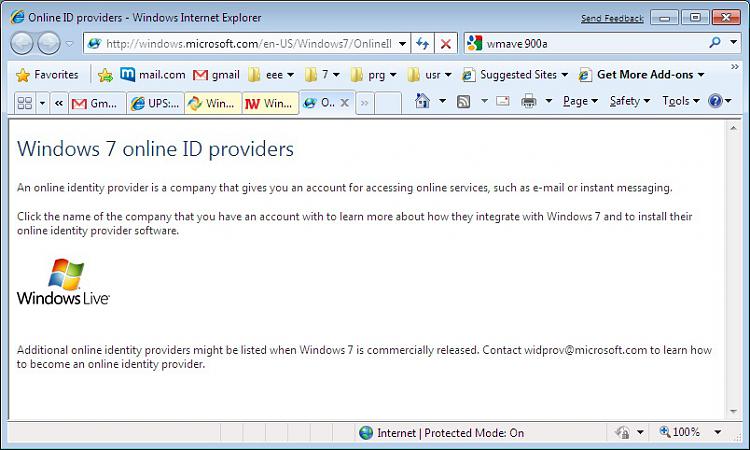The image size is (750, 450).
Task: Expand the prg favorites folder
Action: coord(374,75)
